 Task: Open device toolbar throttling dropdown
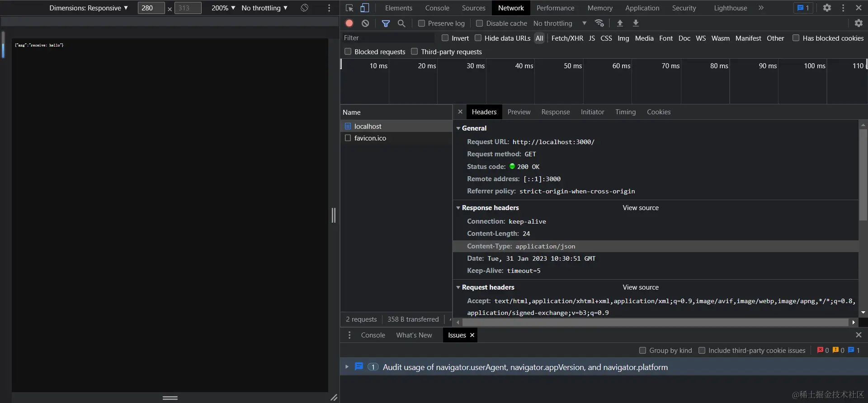pos(264,8)
